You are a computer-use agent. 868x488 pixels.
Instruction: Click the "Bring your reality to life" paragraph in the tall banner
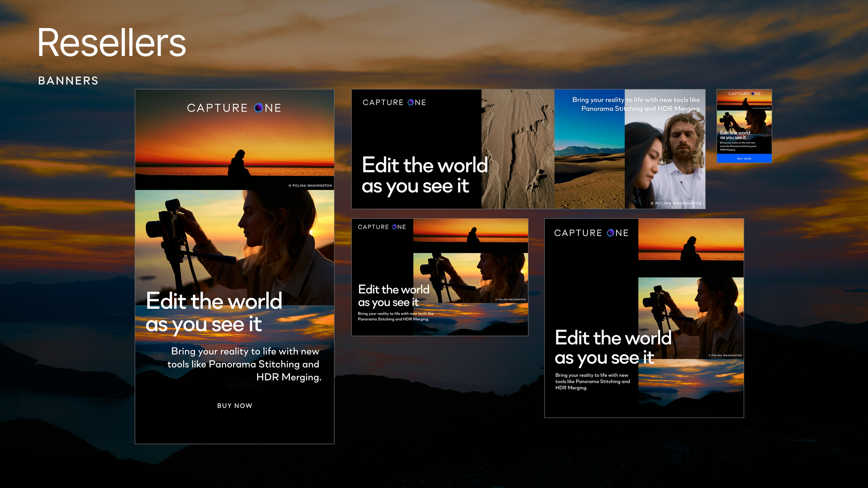tap(244, 364)
